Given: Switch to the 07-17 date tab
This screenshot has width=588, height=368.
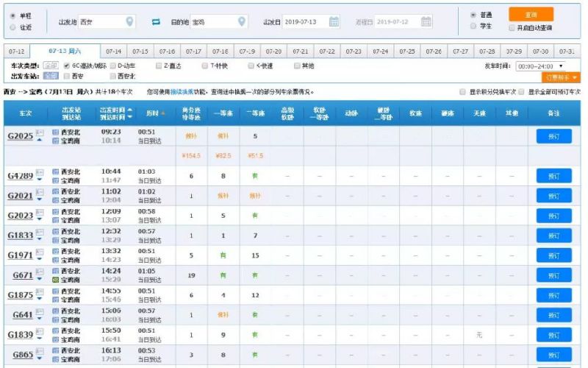Looking at the screenshot, I should (x=193, y=52).
